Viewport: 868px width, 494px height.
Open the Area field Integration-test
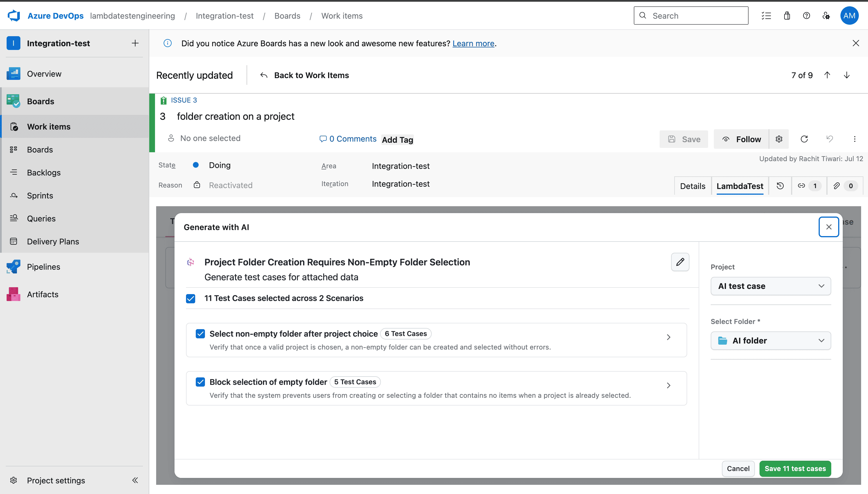click(400, 166)
